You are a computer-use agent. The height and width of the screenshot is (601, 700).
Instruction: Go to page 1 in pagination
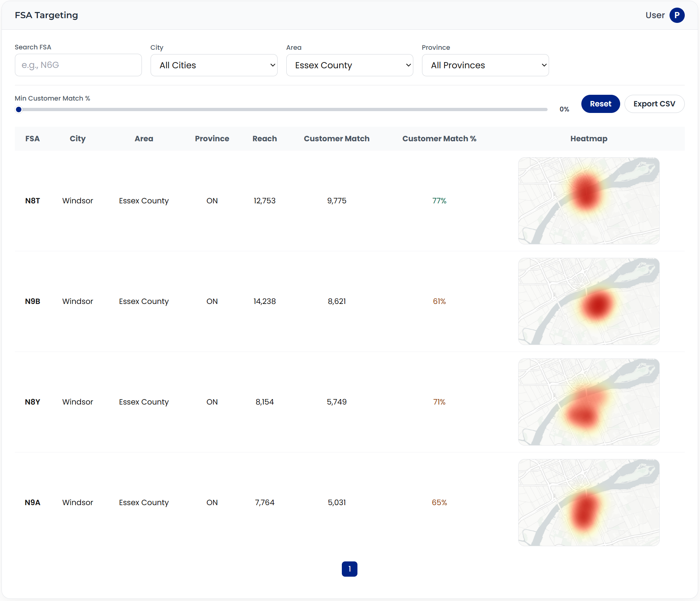click(x=349, y=569)
